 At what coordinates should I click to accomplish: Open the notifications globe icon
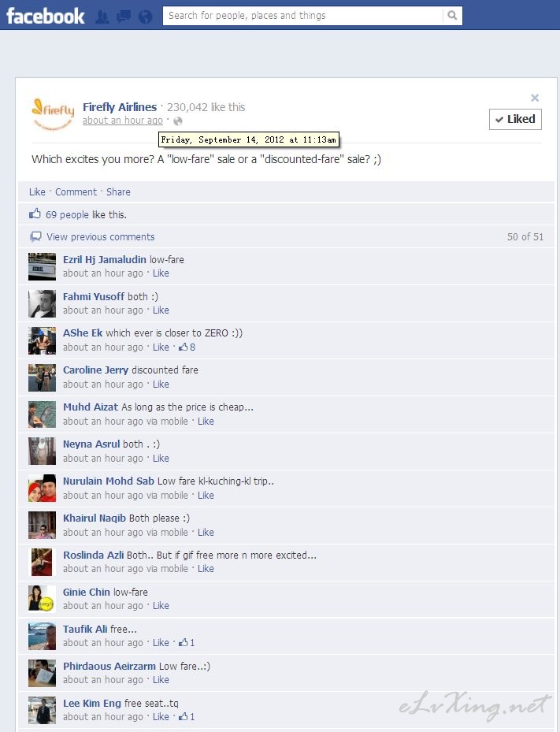coord(146,17)
